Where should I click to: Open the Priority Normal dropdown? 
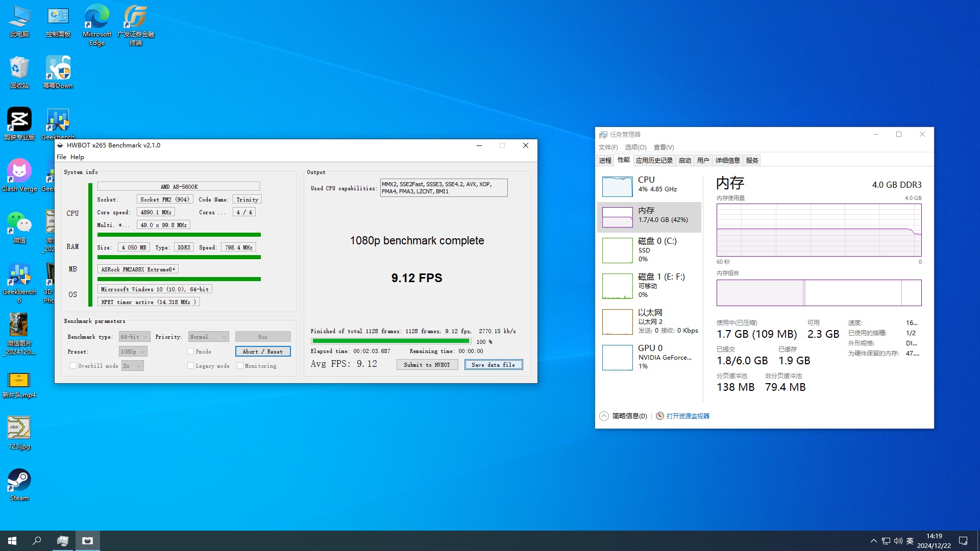pos(208,337)
